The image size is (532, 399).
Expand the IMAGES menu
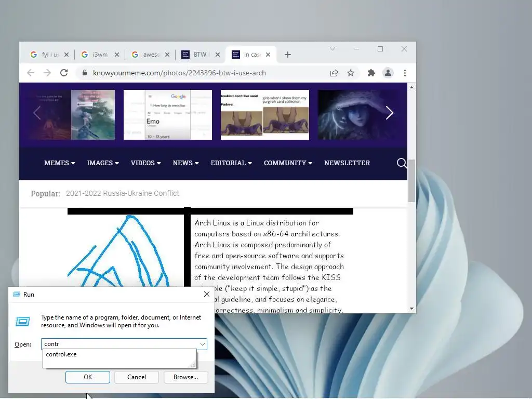(103, 163)
